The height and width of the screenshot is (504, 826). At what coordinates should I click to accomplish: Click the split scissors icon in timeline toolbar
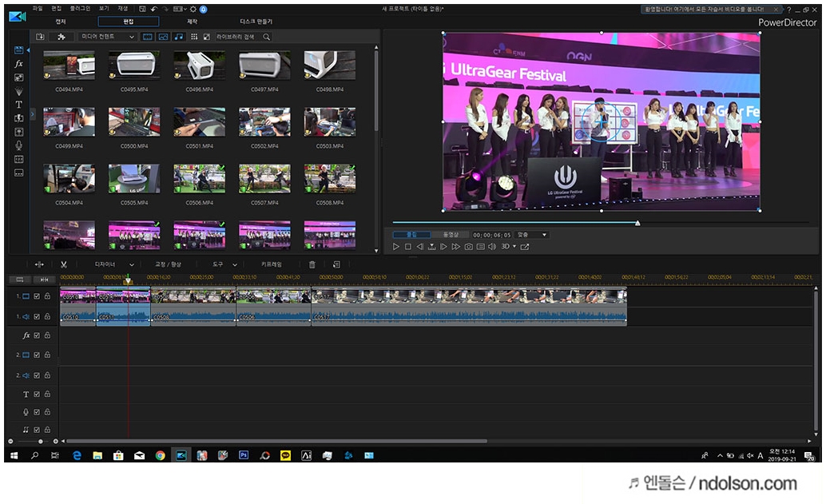(64, 264)
